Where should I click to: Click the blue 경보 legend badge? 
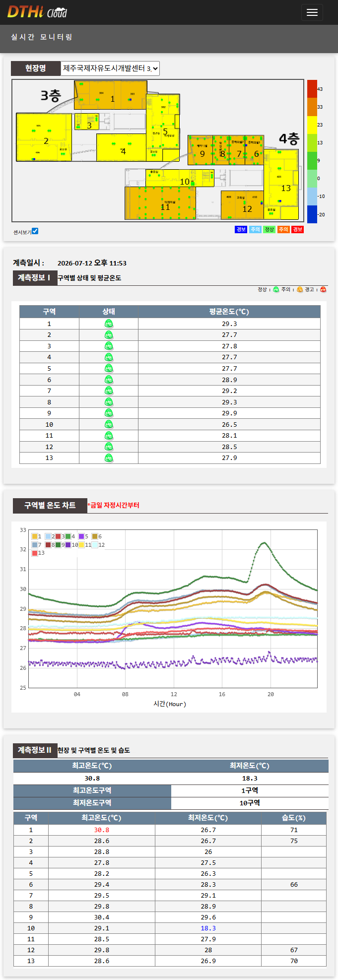click(241, 229)
